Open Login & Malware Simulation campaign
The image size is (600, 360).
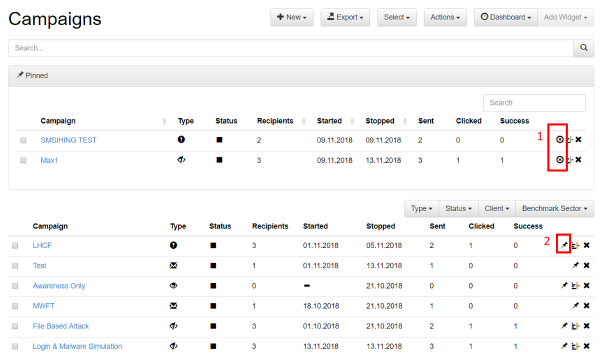pos(77,346)
